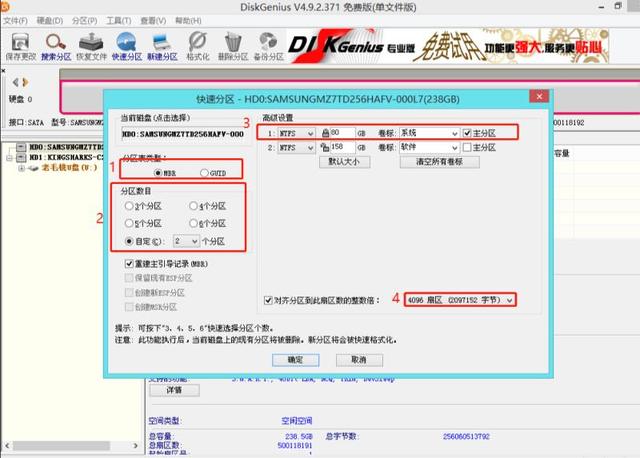Click the left pane horizontal scrollbar track
The height and width of the screenshot is (458, 640).
71,445
